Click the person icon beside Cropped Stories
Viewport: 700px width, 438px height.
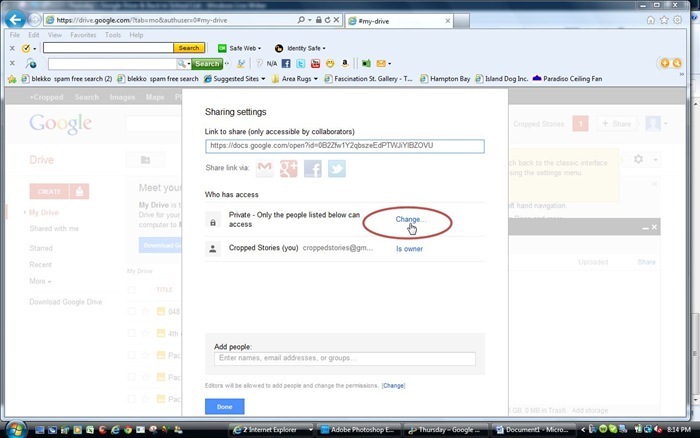tap(213, 249)
